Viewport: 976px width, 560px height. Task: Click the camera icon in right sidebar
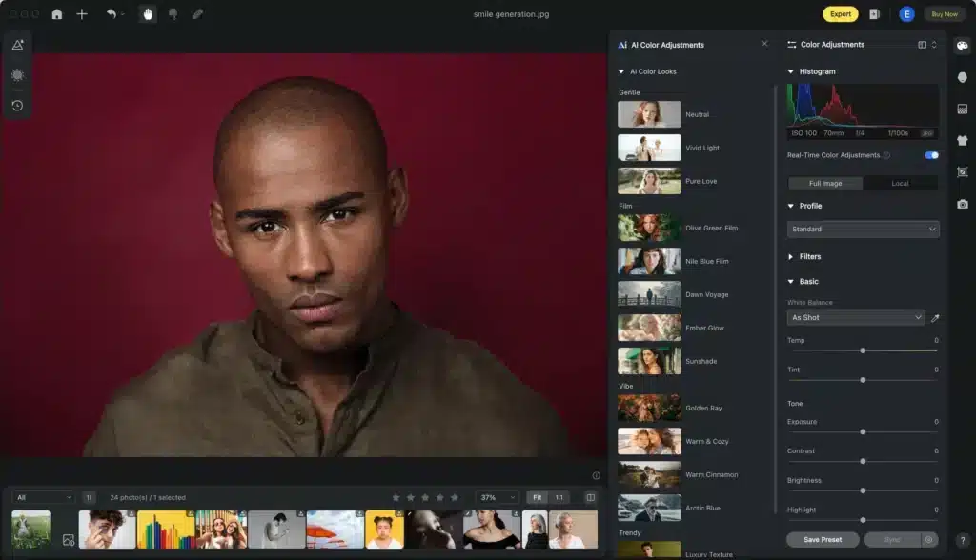click(963, 204)
